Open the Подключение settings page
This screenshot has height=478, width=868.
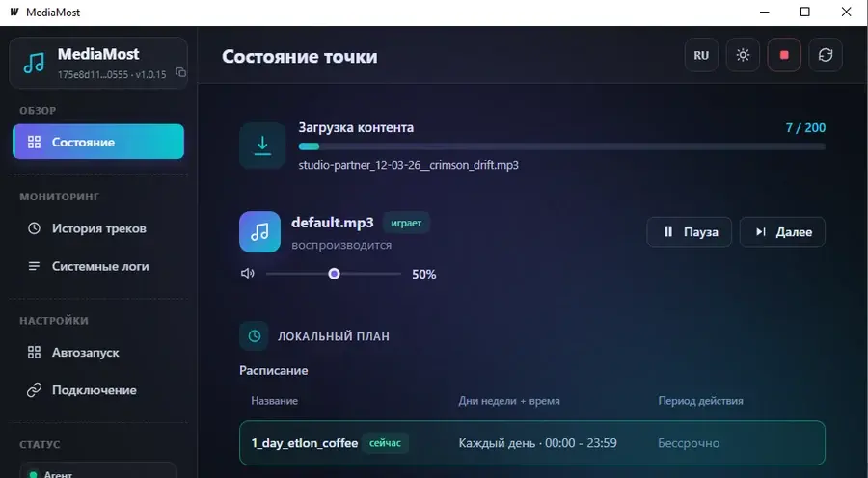(98, 390)
